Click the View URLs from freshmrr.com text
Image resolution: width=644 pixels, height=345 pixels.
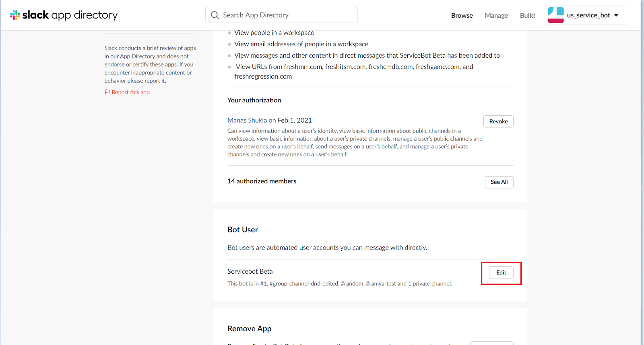tap(354, 71)
